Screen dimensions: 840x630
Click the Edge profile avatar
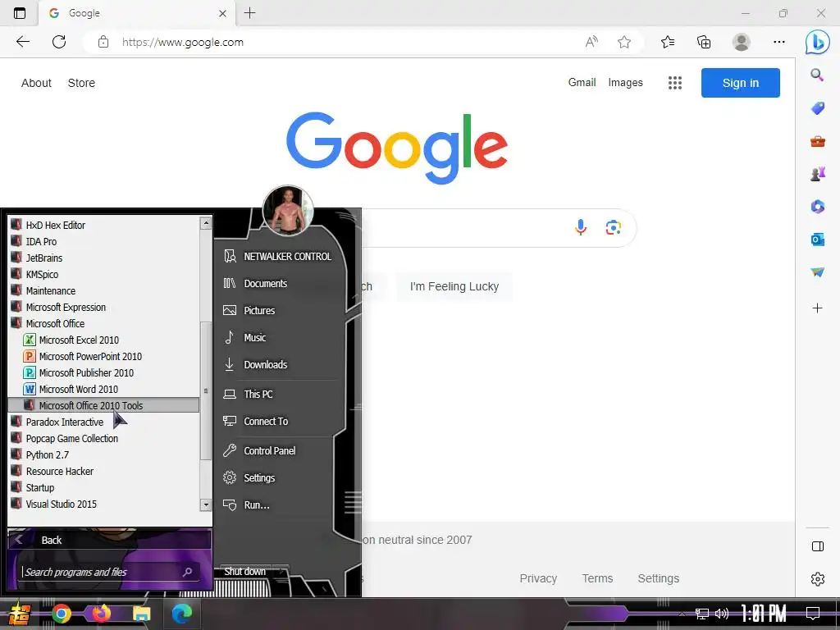point(742,42)
